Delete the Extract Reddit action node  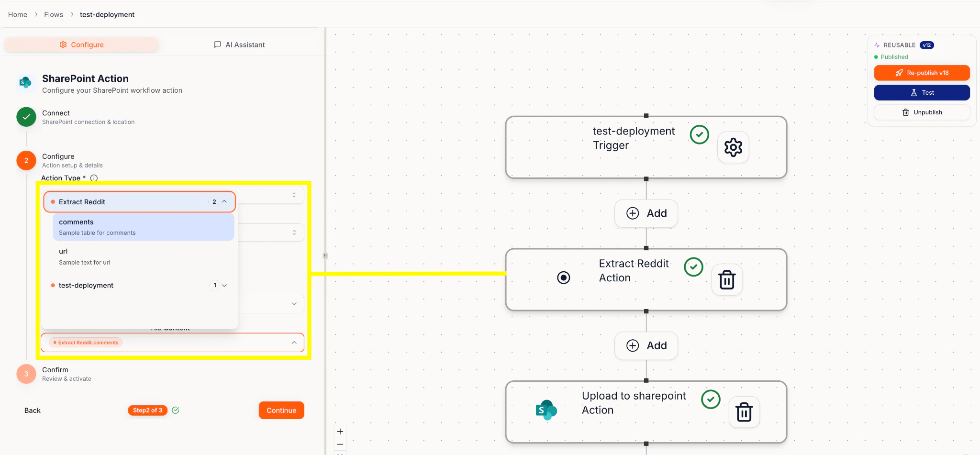coord(727,279)
